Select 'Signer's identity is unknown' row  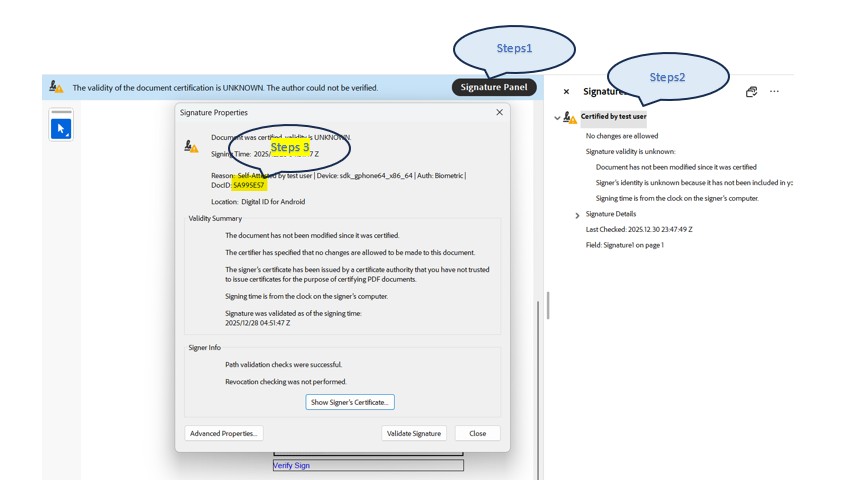pyautogui.click(x=694, y=183)
